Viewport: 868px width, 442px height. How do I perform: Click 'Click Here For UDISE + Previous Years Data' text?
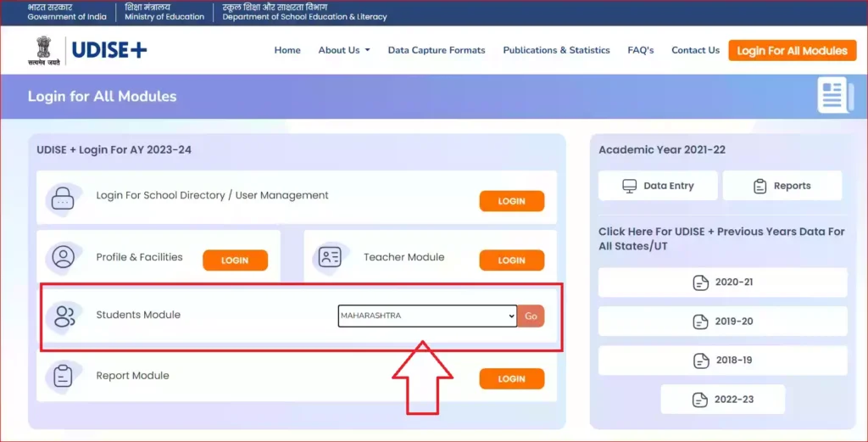722,238
